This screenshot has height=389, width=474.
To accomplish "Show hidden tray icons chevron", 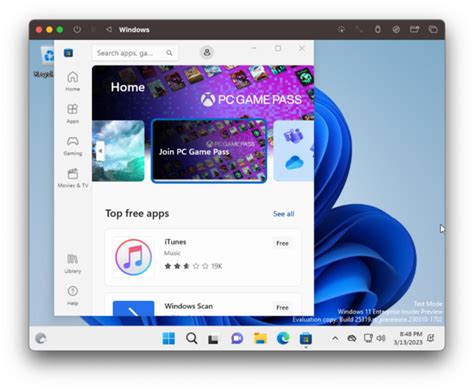I will tap(335, 339).
